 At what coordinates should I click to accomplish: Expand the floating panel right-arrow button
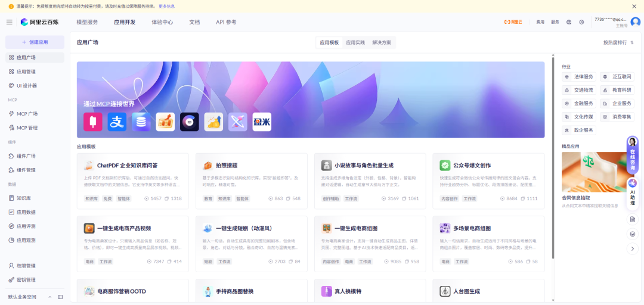coord(633,248)
